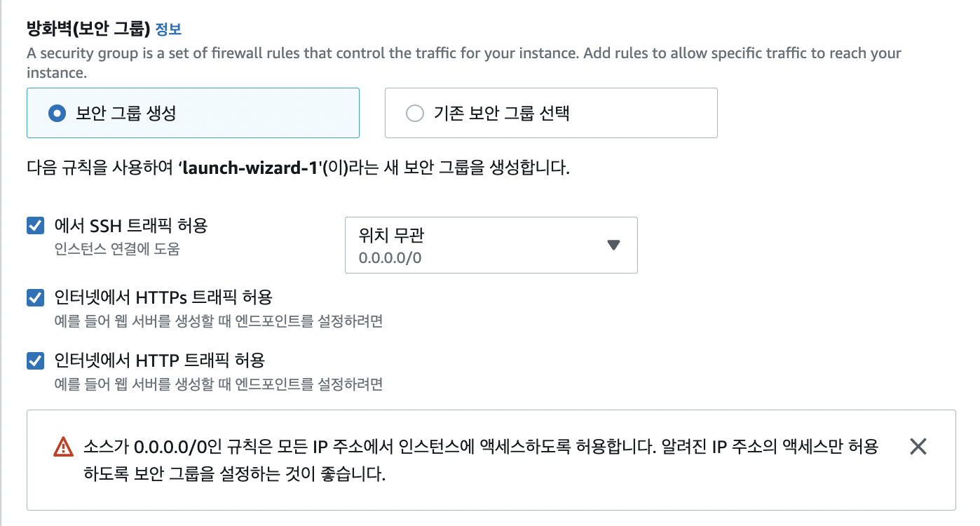The height and width of the screenshot is (526, 980).
Task: Click the 인터넷에서 HTTPs 트래픽 허용 label
Action: pyautogui.click(x=163, y=297)
